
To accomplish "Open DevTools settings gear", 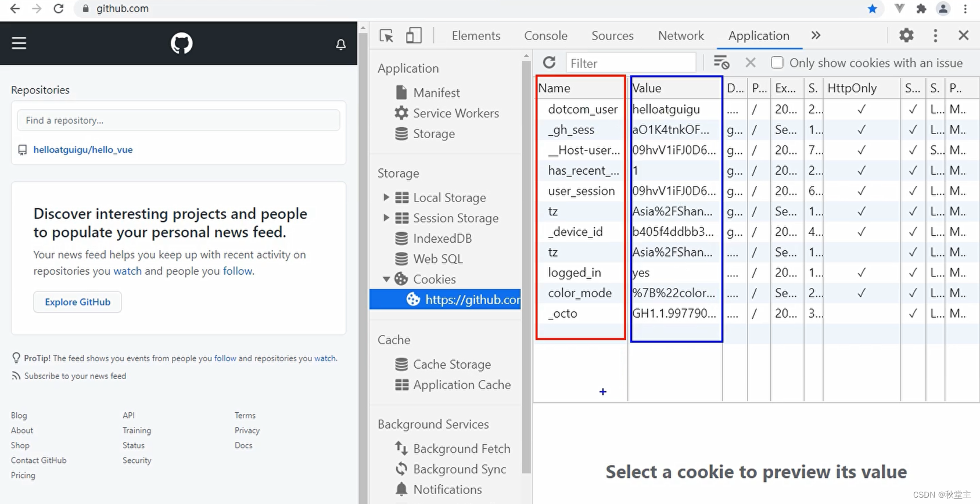I will tap(906, 35).
